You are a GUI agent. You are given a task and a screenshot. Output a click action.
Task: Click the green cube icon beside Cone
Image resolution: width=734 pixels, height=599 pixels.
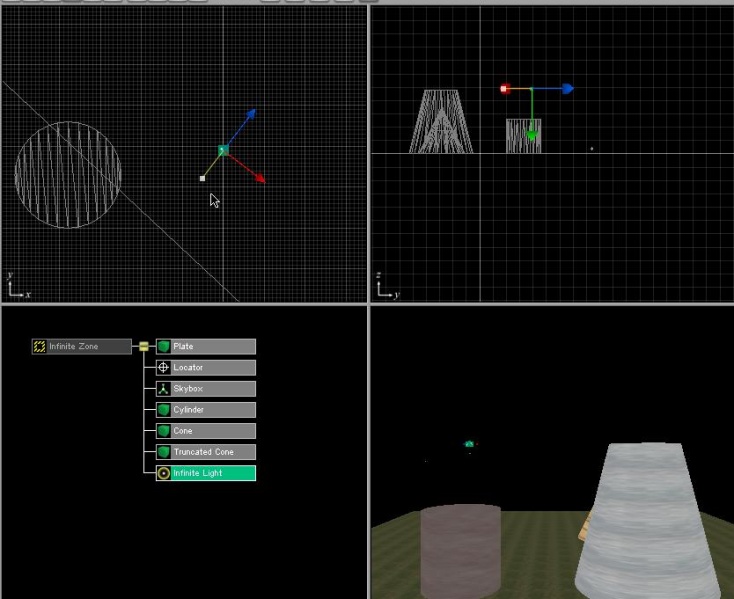click(164, 431)
